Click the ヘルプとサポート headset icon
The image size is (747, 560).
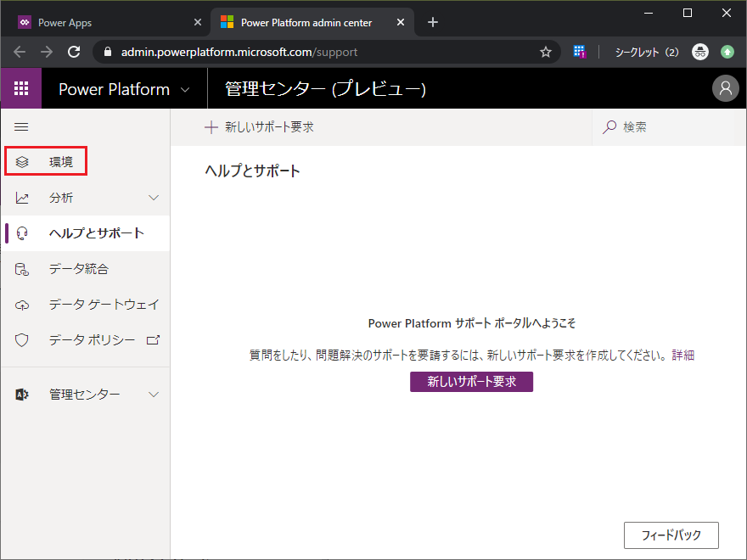click(x=22, y=233)
